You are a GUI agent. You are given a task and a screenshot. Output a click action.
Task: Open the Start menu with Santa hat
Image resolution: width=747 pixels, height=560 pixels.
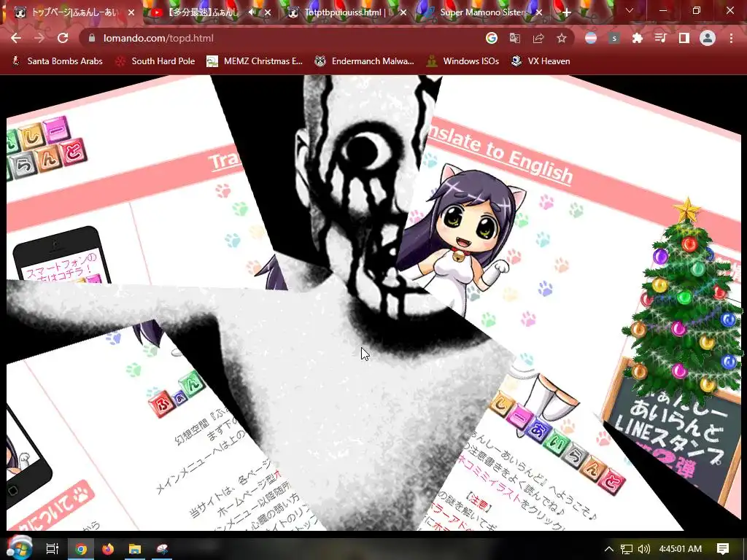click(18, 548)
